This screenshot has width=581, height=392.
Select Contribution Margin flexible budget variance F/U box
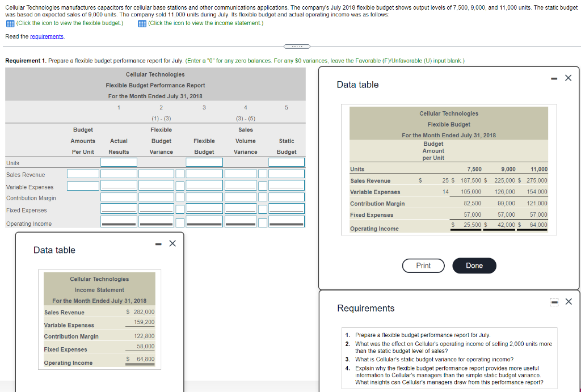tap(180, 197)
